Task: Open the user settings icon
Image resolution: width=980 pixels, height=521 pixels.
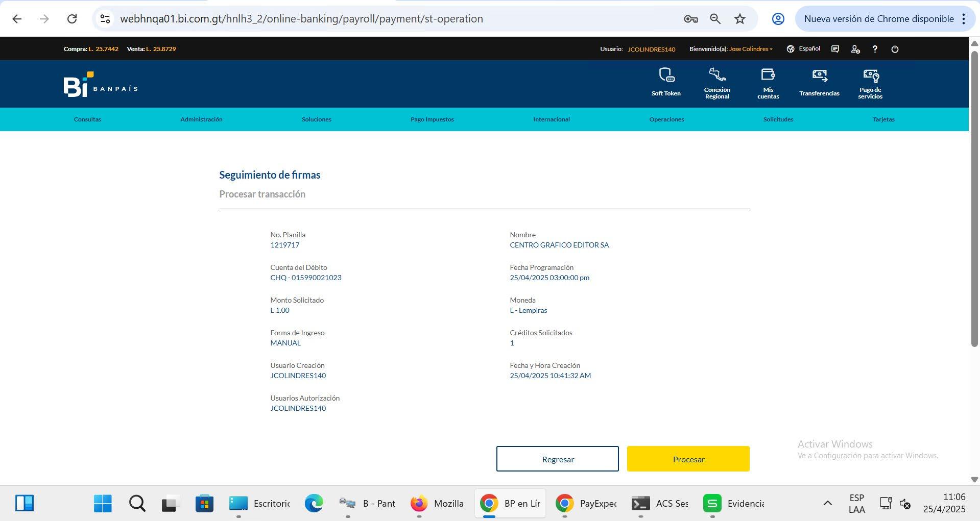Action: pos(855,49)
